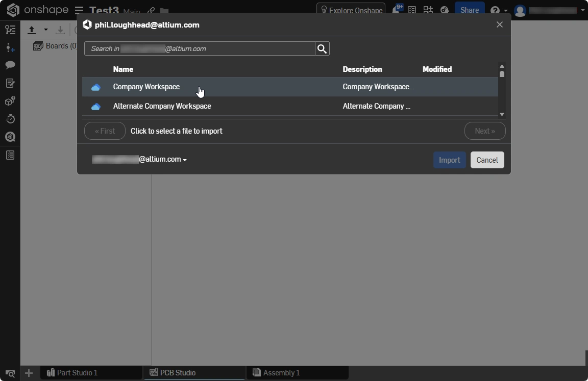Click the Help question mark icon
The width and height of the screenshot is (588, 381).
click(495, 10)
